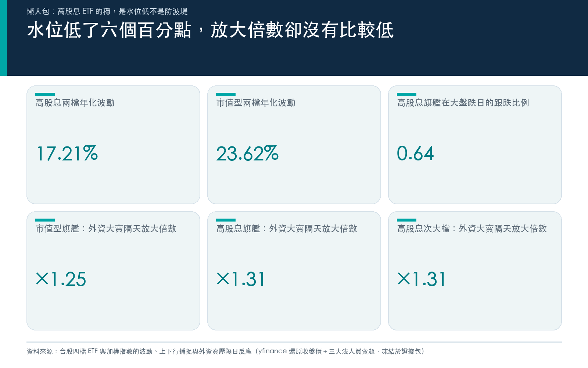
Task: Click the label 市值型旗艦:外資大賣隔天放大倍數
Action: [106, 229]
